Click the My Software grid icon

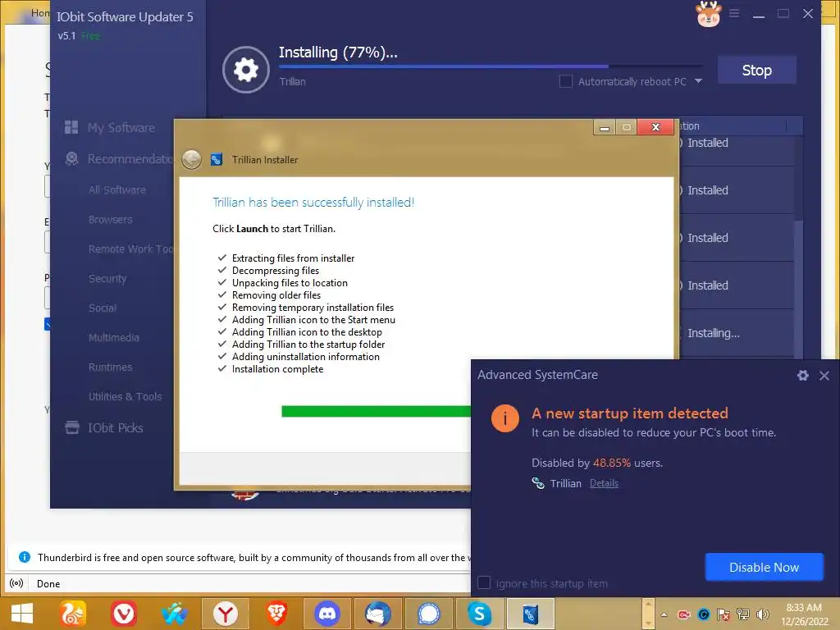click(x=71, y=127)
